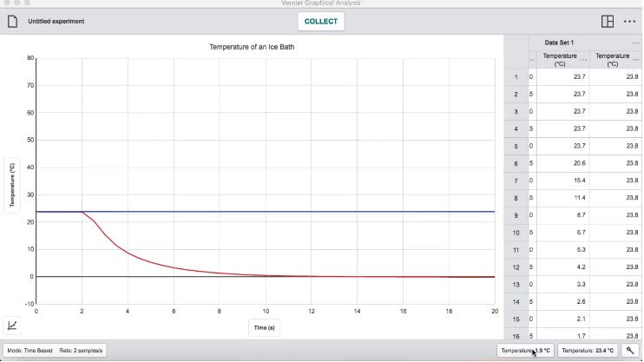Select the cell with value 2.1
Viewport: 644px width, 362px height.
(x=563, y=319)
